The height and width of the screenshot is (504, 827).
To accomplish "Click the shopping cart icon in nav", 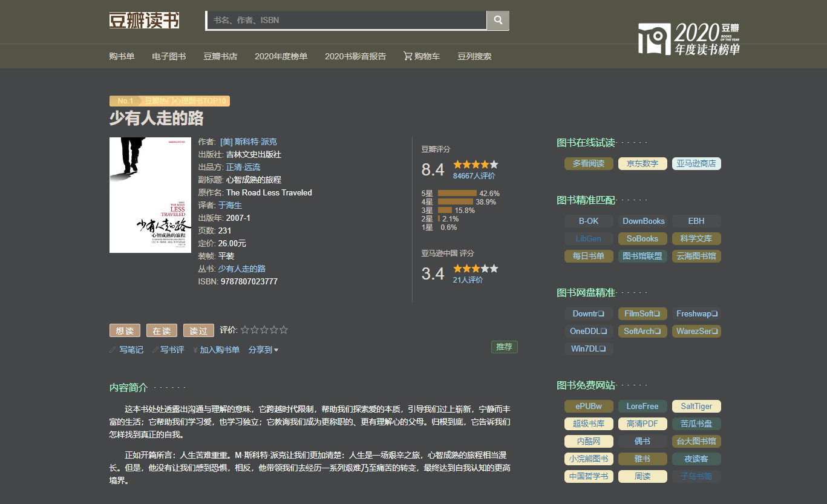I will (408, 56).
